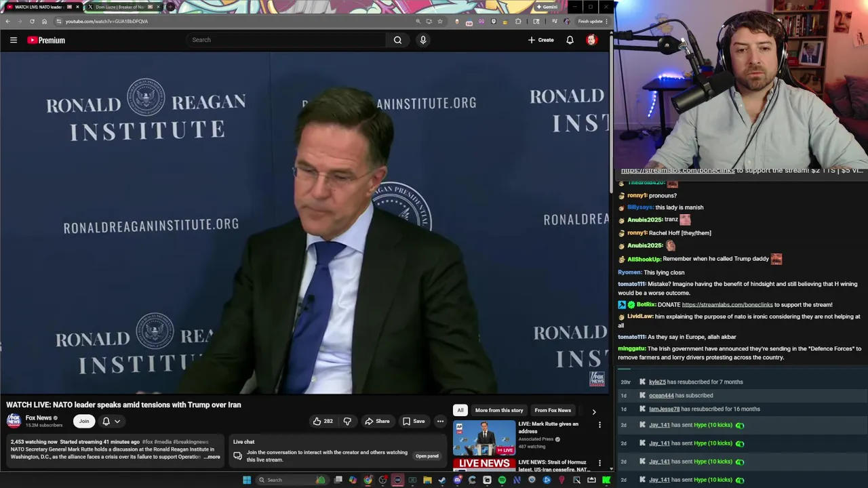The height and width of the screenshot is (488, 868).
Task: Click the '2,453 watching now' text
Action: click(34, 442)
